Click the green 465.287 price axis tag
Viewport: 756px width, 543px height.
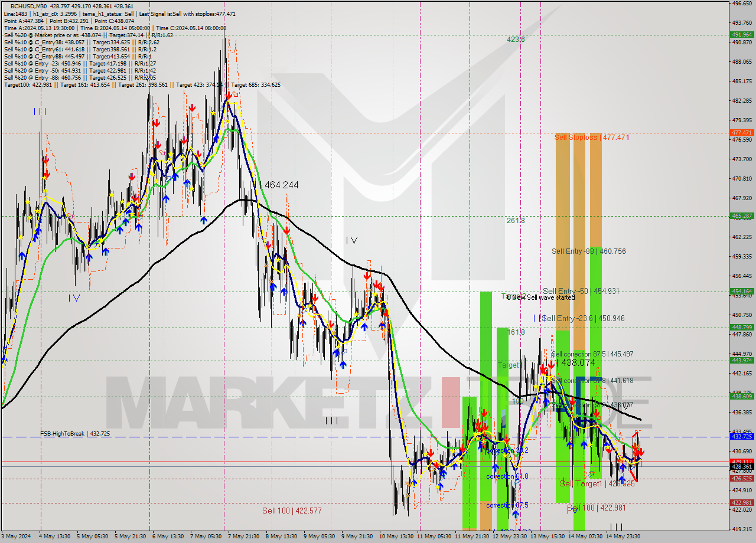pos(742,216)
